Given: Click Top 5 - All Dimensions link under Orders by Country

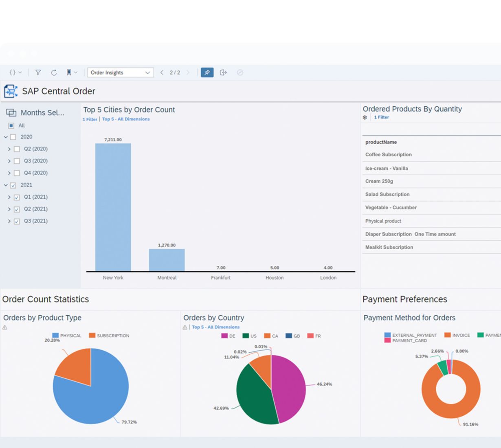Looking at the screenshot, I should (x=215, y=327).
